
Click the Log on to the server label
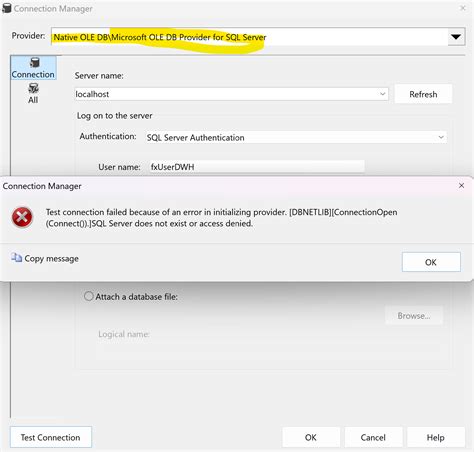coord(114,116)
